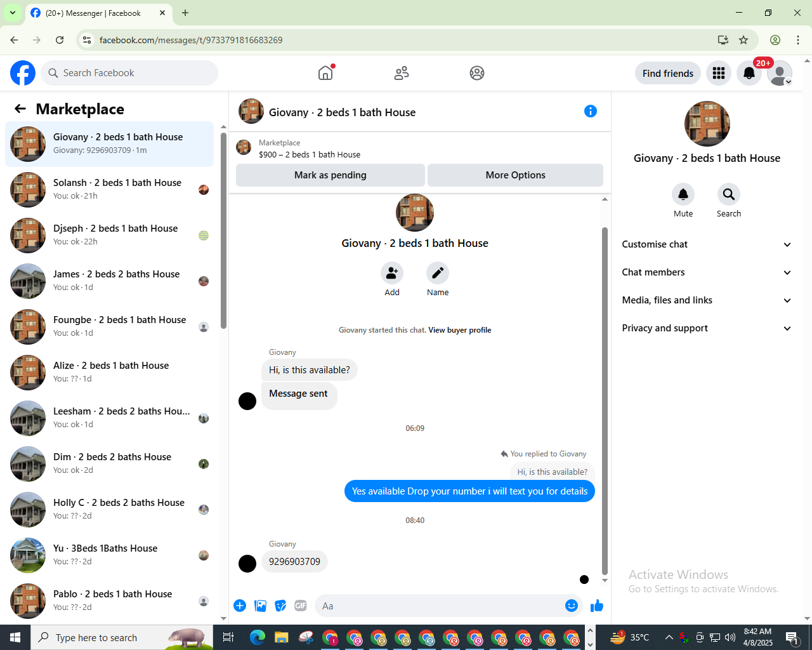Viewport: 812px width, 650px height.
Task: Expand the Customise chat section
Action: [707, 244]
